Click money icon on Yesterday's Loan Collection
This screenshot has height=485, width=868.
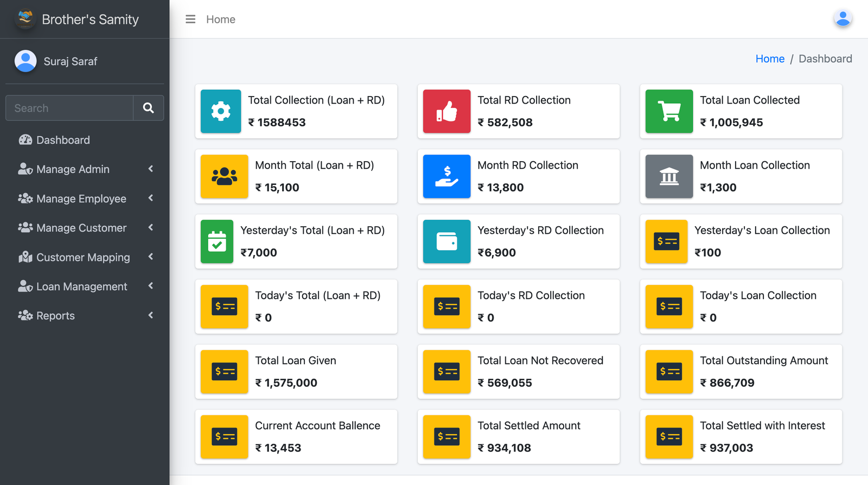(667, 241)
